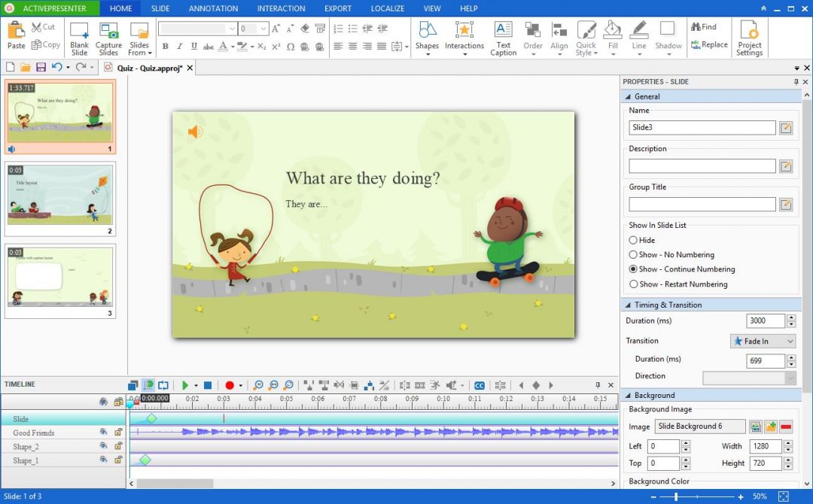This screenshot has width=813, height=504.
Task: Click the Find icon
Action: coord(705,26)
